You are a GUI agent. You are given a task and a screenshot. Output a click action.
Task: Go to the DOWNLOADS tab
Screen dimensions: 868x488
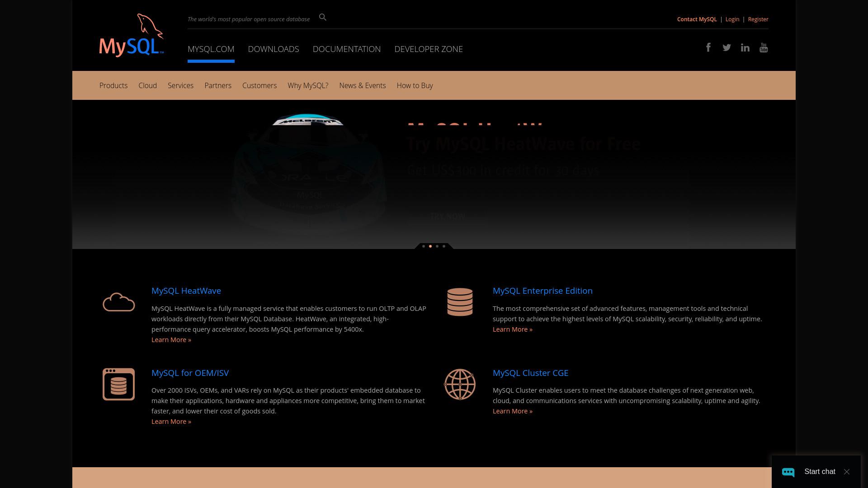tap(274, 49)
